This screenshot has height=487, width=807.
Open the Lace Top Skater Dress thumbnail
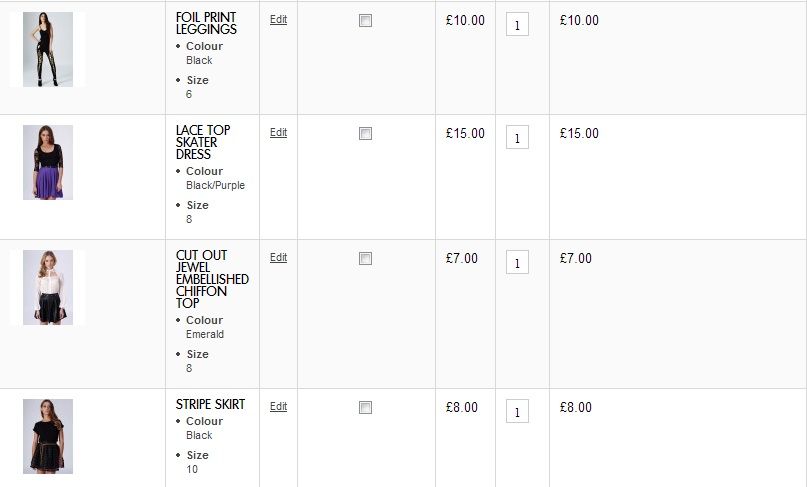tap(48, 162)
